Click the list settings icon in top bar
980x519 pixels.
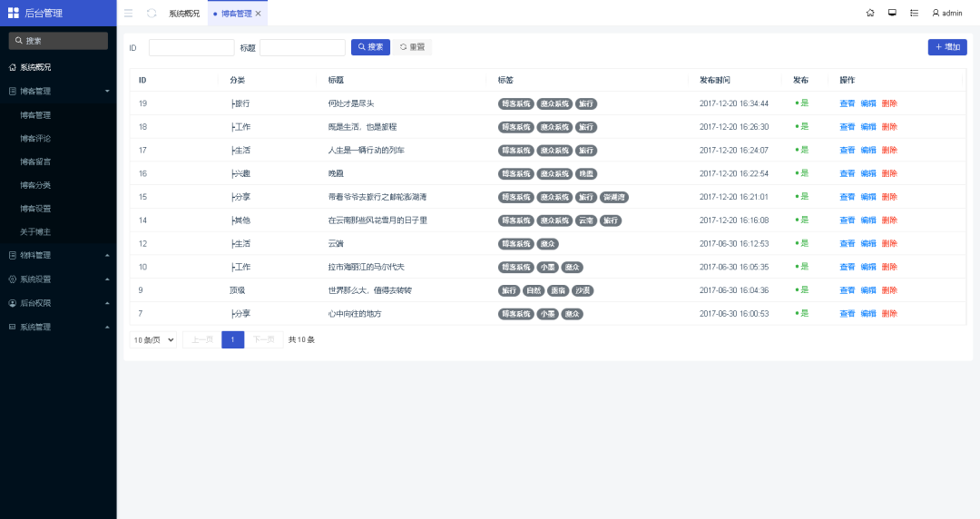point(914,13)
